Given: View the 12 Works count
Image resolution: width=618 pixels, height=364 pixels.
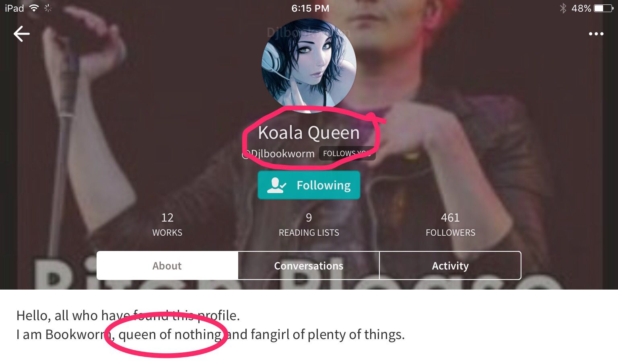Looking at the screenshot, I should click(167, 224).
